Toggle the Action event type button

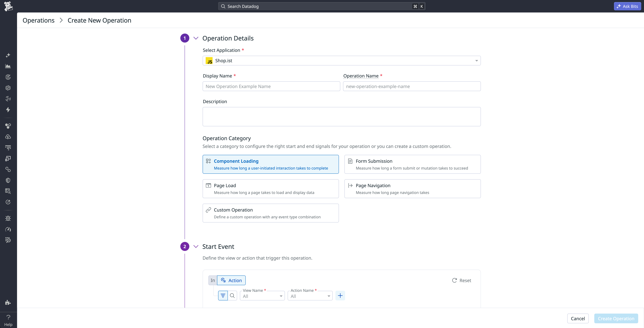point(231,280)
